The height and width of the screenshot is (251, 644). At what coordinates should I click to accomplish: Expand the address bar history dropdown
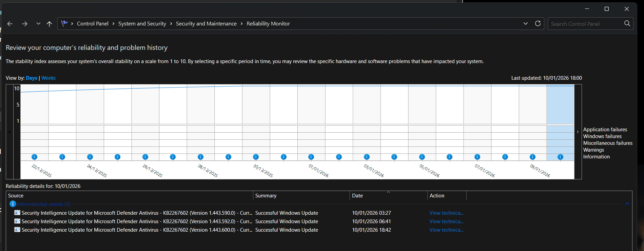pyautogui.click(x=526, y=23)
